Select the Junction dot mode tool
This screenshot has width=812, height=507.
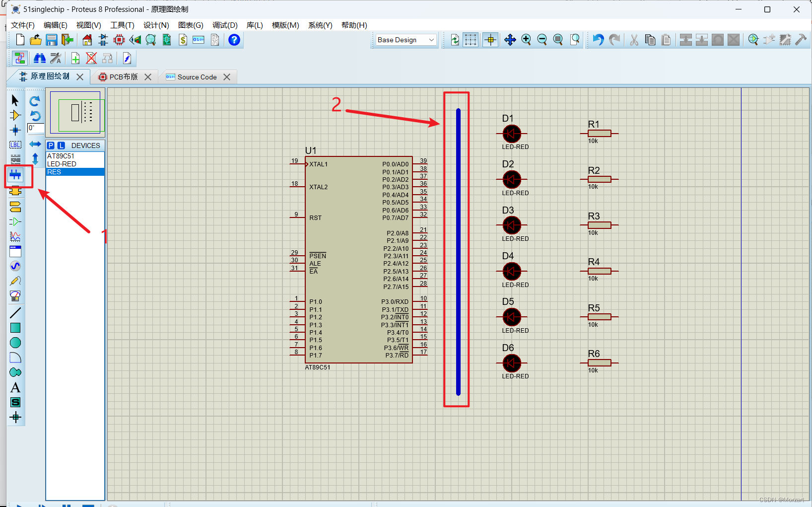15,131
